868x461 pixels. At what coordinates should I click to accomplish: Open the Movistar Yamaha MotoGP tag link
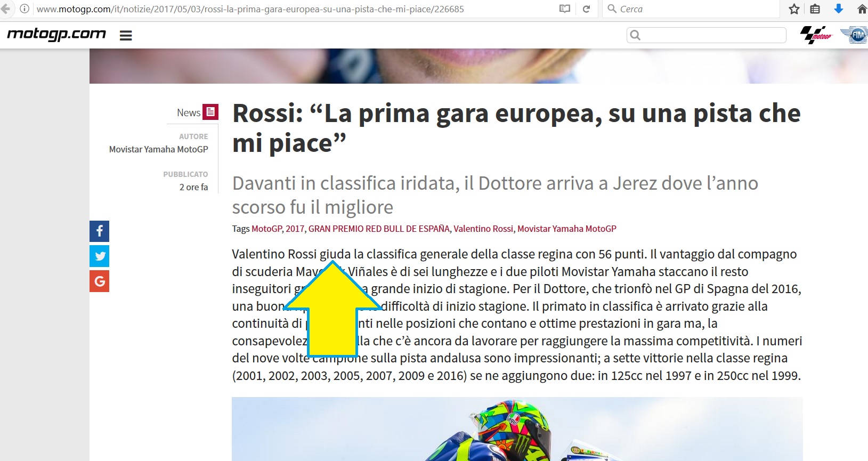(567, 229)
